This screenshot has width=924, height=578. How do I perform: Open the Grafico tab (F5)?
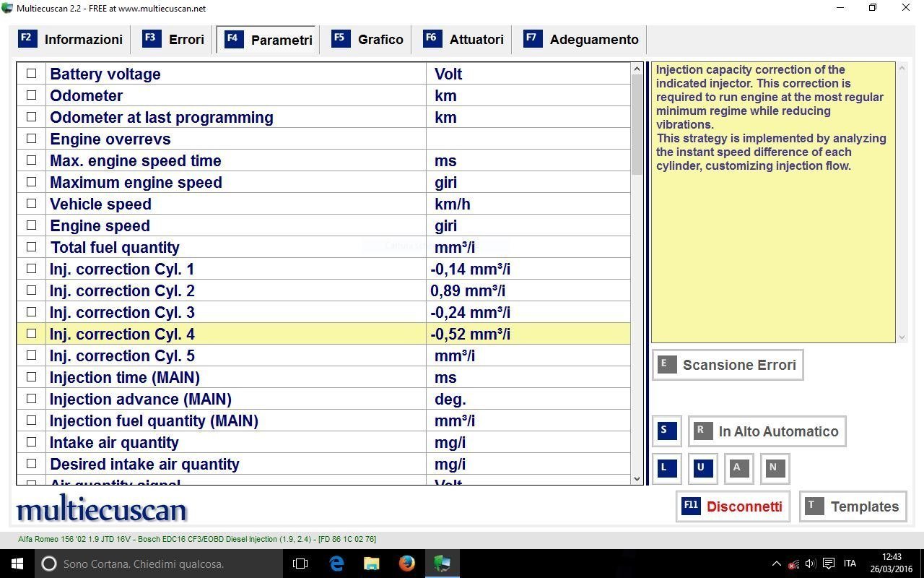367,40
